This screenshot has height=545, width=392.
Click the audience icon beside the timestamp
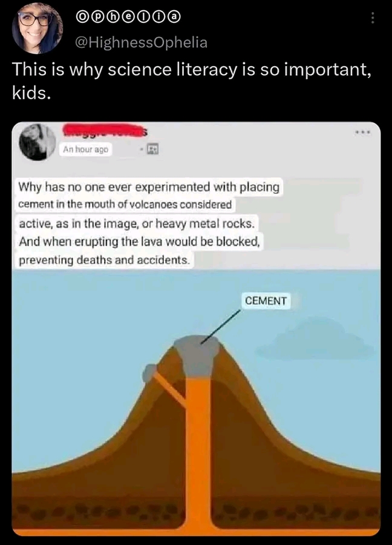(x=153, y=150)
